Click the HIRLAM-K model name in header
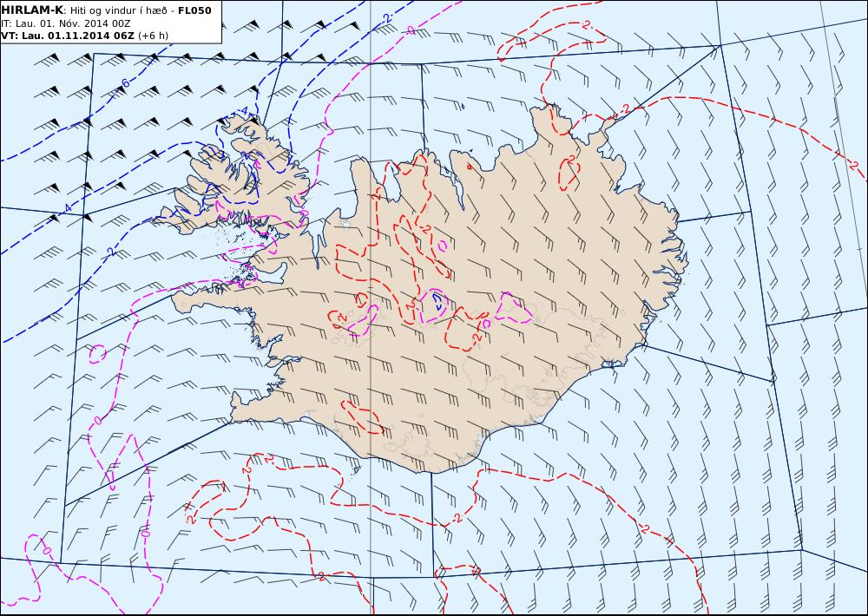The width and height of the screenshot is (868, 616). (x=33, y=10)
